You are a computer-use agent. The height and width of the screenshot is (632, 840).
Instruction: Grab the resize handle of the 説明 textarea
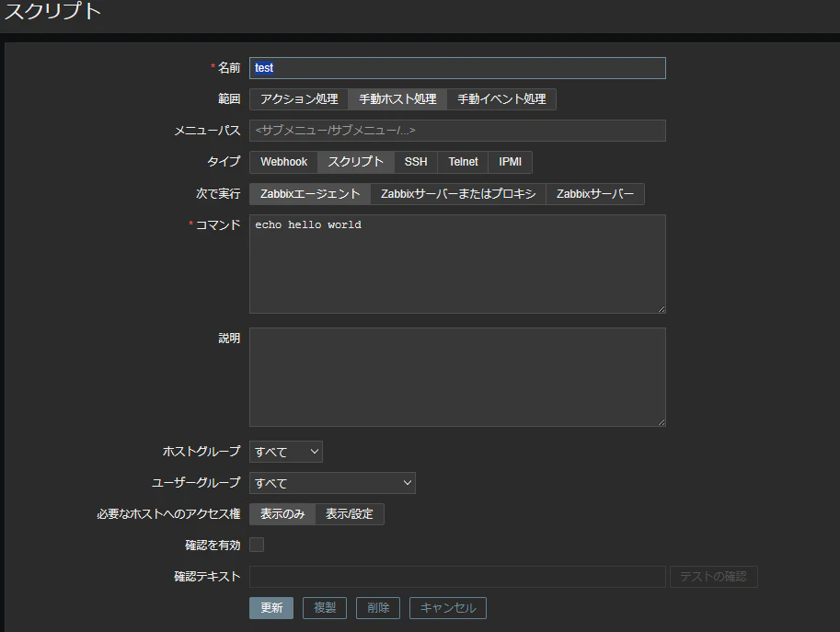(662, 422)
